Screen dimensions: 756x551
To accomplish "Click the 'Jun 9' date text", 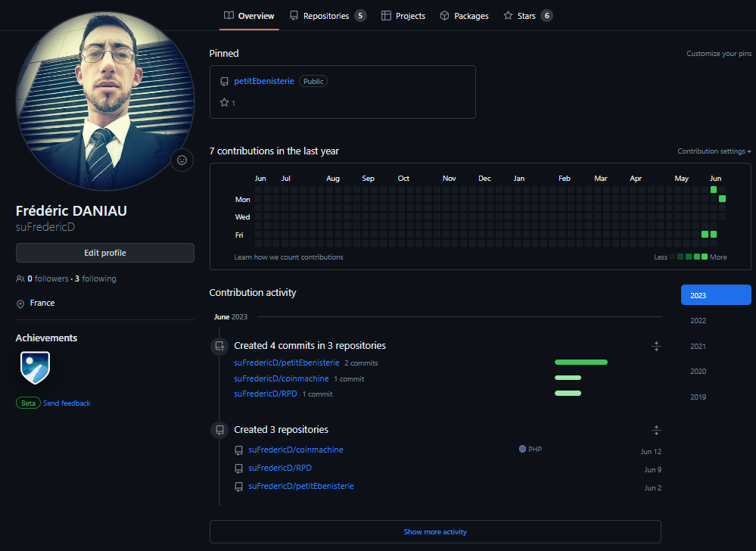I will [x=653, y=469].
